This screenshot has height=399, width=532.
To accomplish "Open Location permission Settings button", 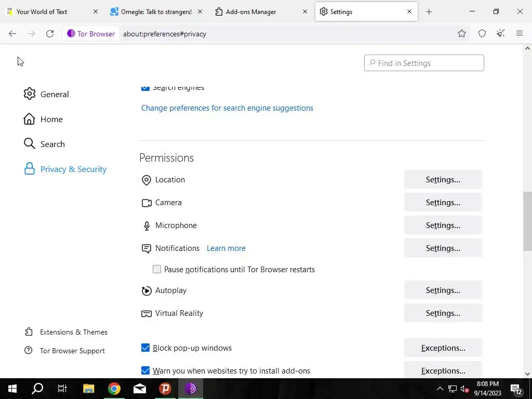I will 443,179.
